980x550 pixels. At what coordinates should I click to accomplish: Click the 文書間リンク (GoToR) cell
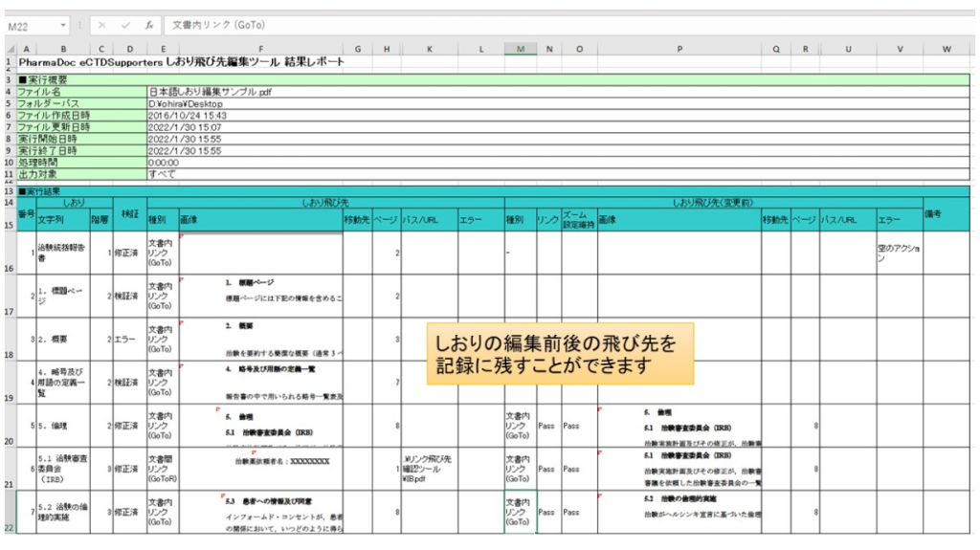(162, 469)
